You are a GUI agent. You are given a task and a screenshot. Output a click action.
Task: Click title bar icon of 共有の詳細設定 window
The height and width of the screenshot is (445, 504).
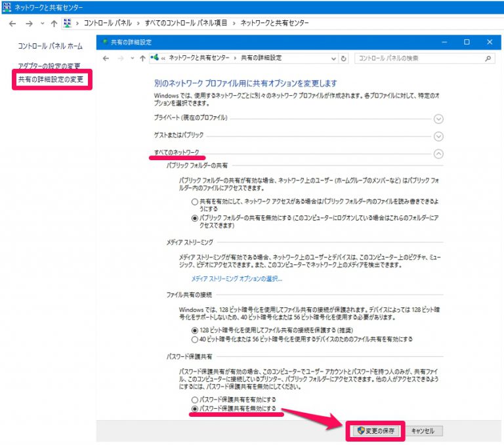click(x=104, y=42)
